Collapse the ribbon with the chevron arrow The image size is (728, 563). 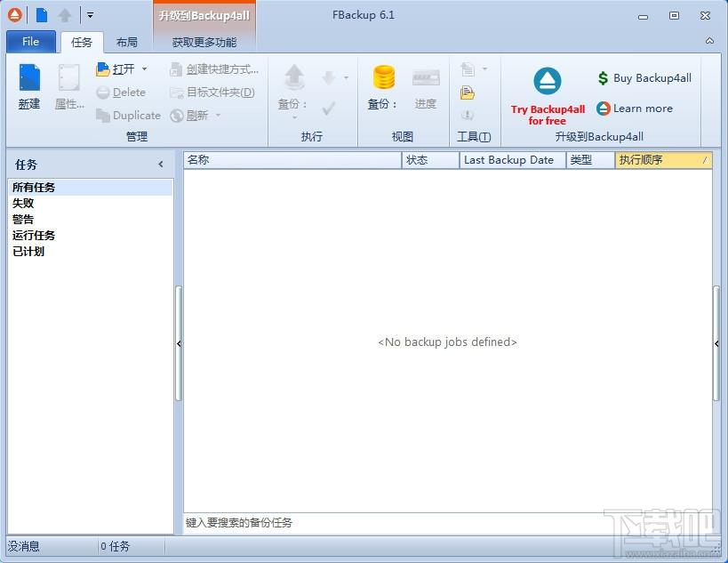[x=709, y=41]
